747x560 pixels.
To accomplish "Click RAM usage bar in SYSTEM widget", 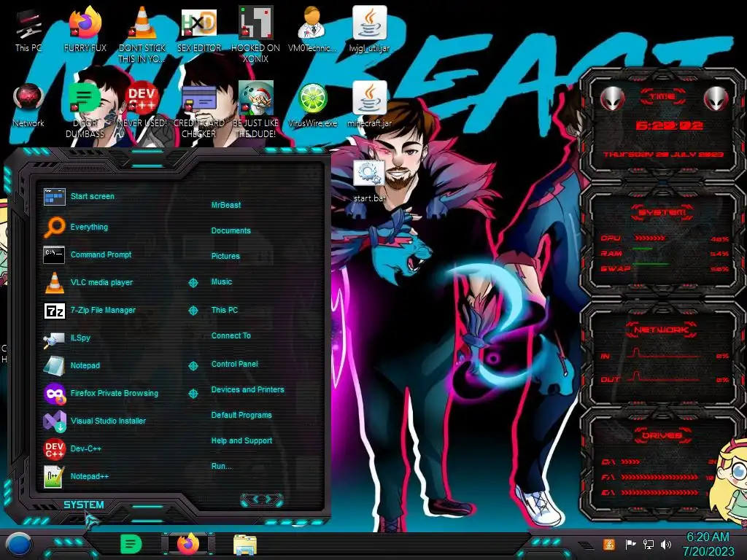I will point(643,249).
